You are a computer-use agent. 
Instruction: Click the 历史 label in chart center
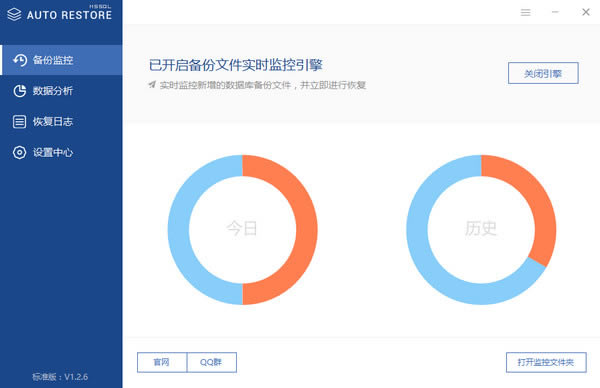click(x=481, y=229)
